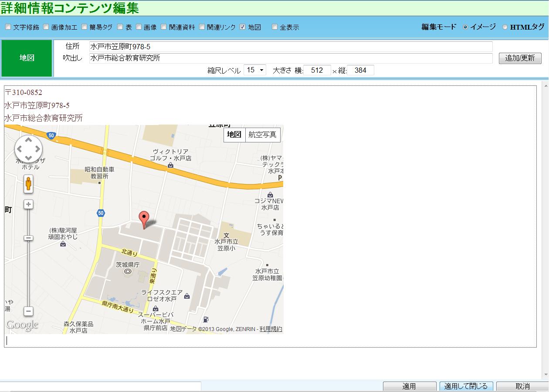Click the green 地図 panel label
This screenshot has height=392, width=549.
(x=27, y=58)
